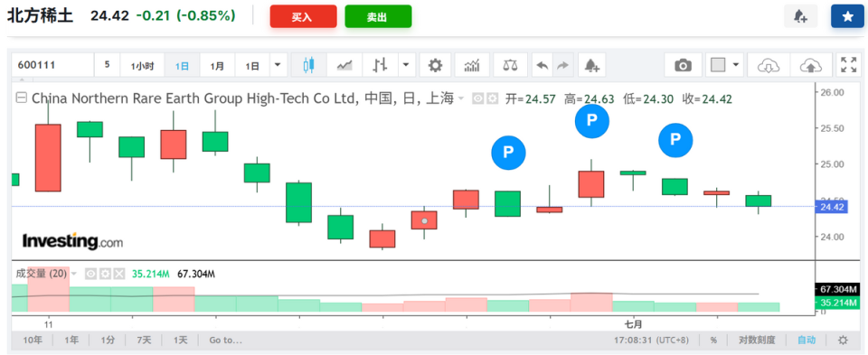
Task: Click the leftmost P event marker
Action: 508,152
